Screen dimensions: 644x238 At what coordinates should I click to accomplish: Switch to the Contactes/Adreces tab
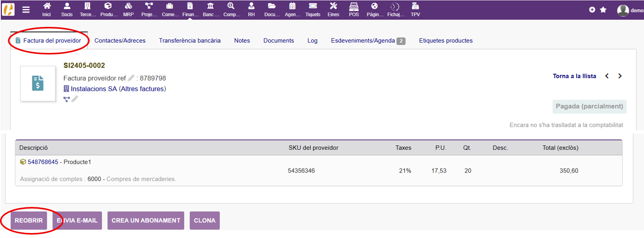pos(120,40)
